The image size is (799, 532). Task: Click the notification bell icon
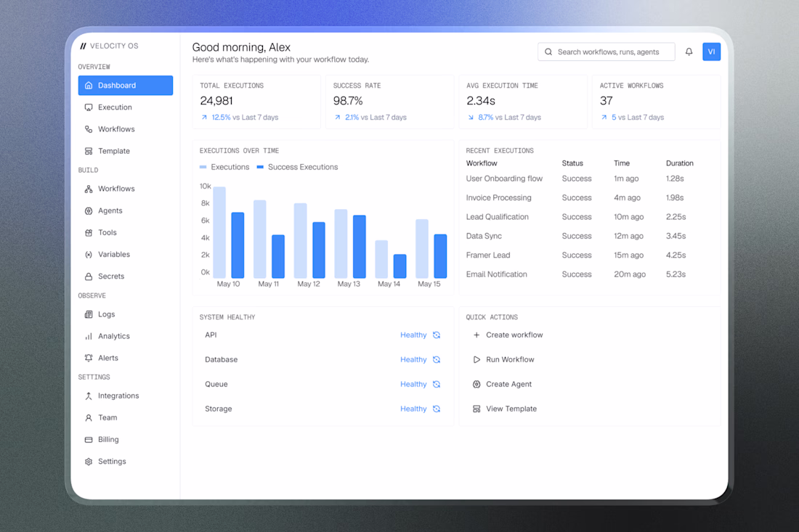[x=689, y=52]
